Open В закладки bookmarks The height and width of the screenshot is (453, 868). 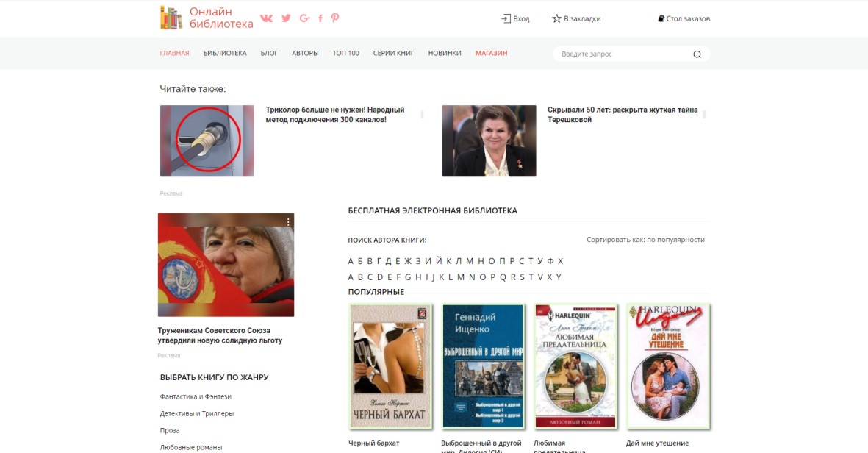[576, 18]
